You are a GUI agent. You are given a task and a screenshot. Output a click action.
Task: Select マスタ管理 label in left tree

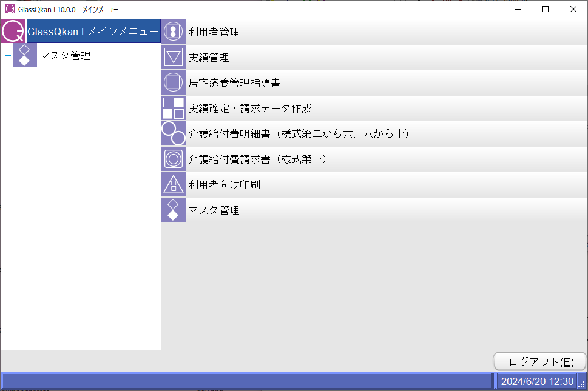[x=65, y=56]
